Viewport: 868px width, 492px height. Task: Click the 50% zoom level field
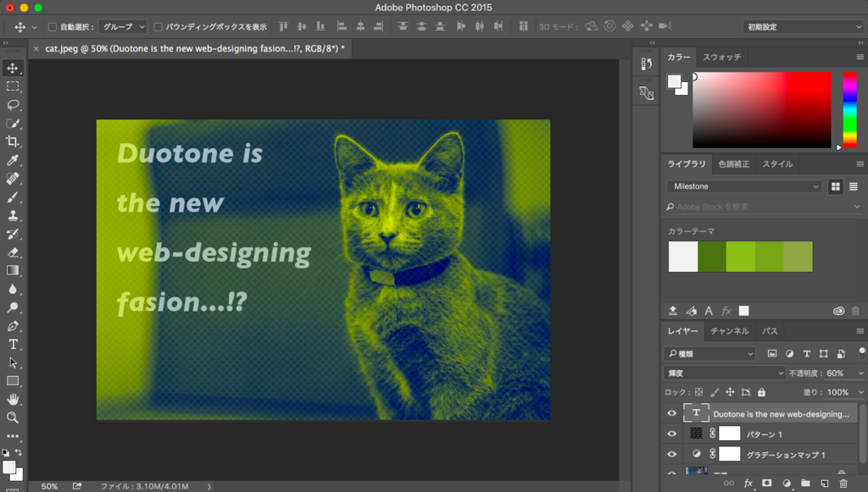click(49, 486)
